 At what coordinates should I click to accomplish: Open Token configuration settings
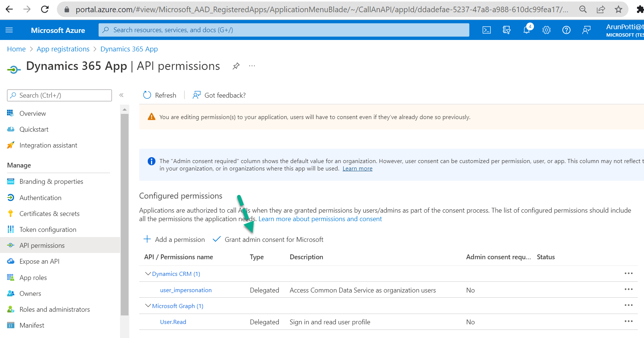tap(48, 229)
